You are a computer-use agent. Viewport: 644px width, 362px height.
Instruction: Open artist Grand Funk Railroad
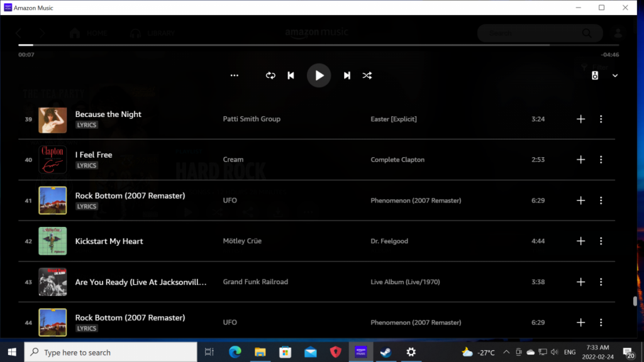click(255, 282)
